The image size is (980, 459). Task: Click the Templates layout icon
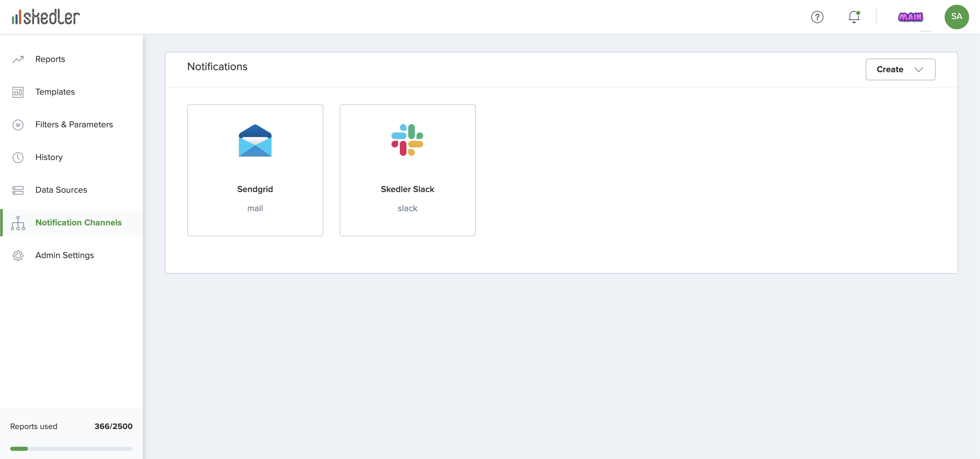coord(18,92)
